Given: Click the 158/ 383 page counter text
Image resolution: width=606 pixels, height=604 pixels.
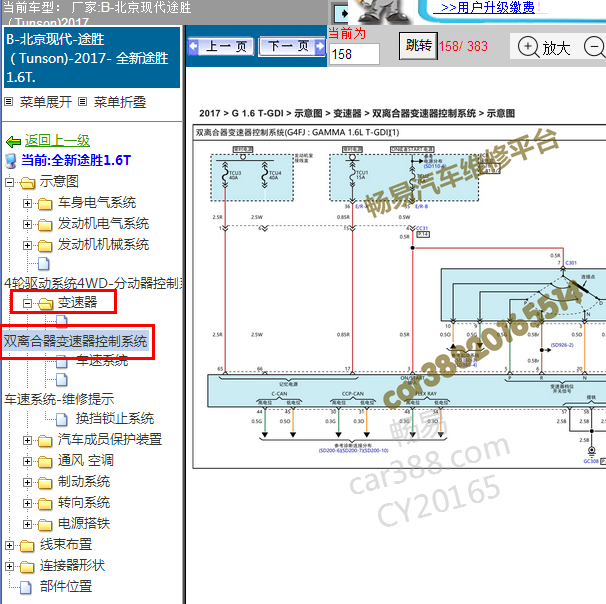Looking at the screenshot, I should (463, 46).
